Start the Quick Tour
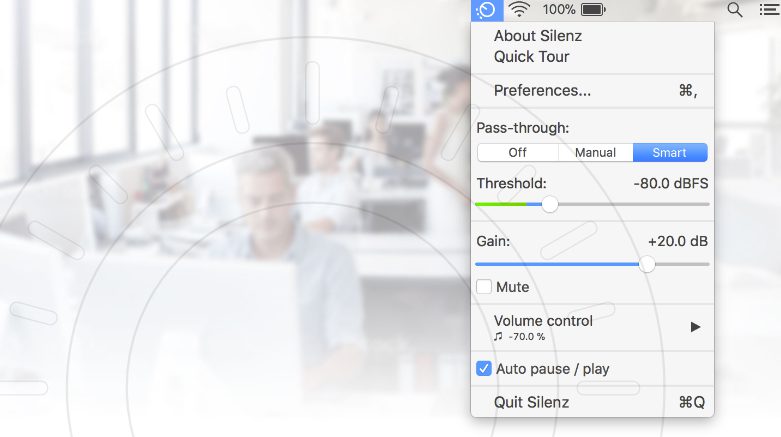This screenshot has height=437, width=781. point(532,57)
